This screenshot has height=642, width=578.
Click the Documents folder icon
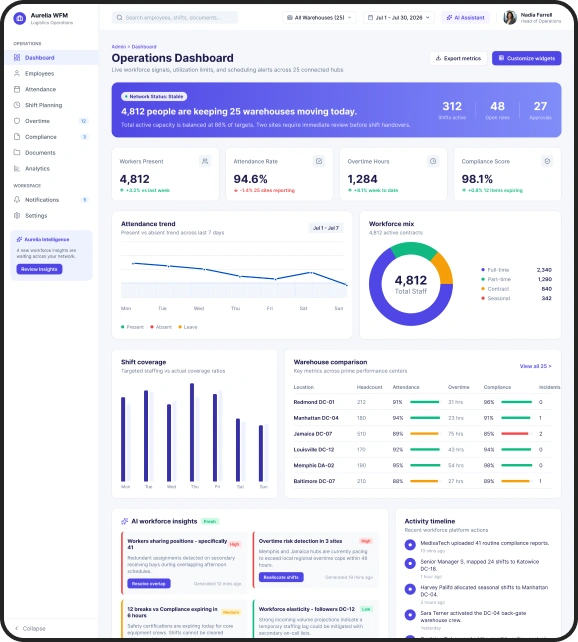tap(17, 152)
